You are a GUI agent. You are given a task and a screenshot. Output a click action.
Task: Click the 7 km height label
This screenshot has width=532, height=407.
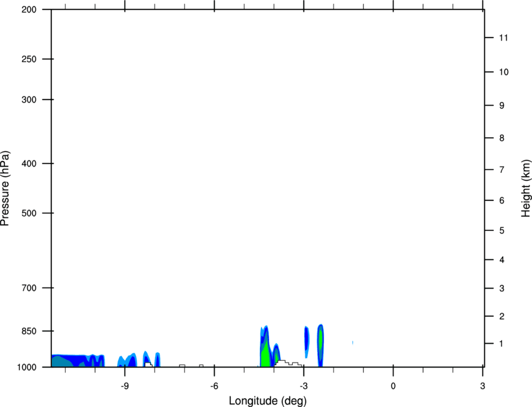click(x=502, y=170)
